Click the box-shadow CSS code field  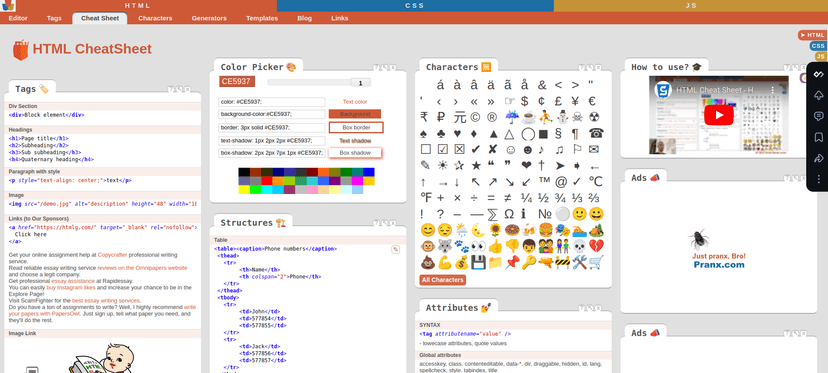tap(271, 153)
